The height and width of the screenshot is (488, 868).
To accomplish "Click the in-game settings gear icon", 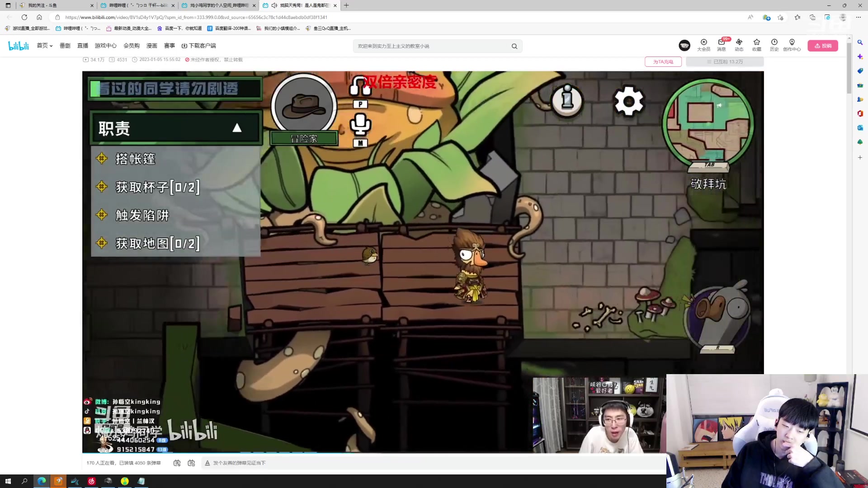I will [x=628, y=101].
